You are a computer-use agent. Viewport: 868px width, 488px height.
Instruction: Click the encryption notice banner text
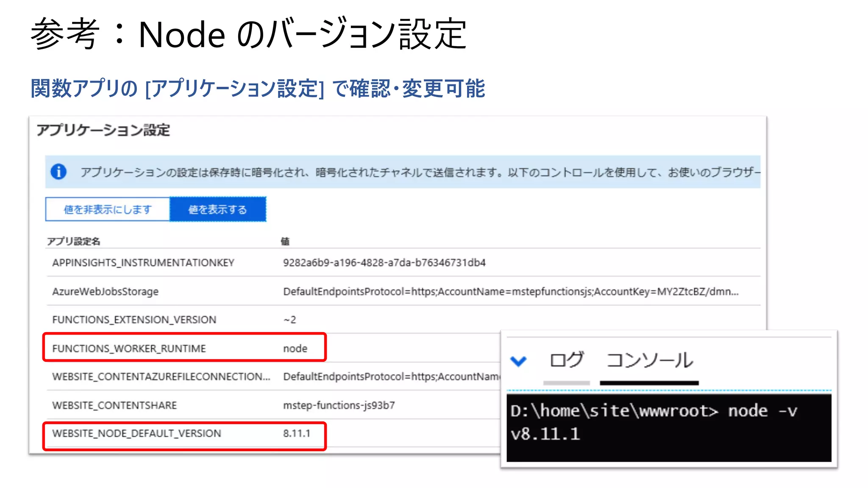pyautogui.click(x=420, y=172)
